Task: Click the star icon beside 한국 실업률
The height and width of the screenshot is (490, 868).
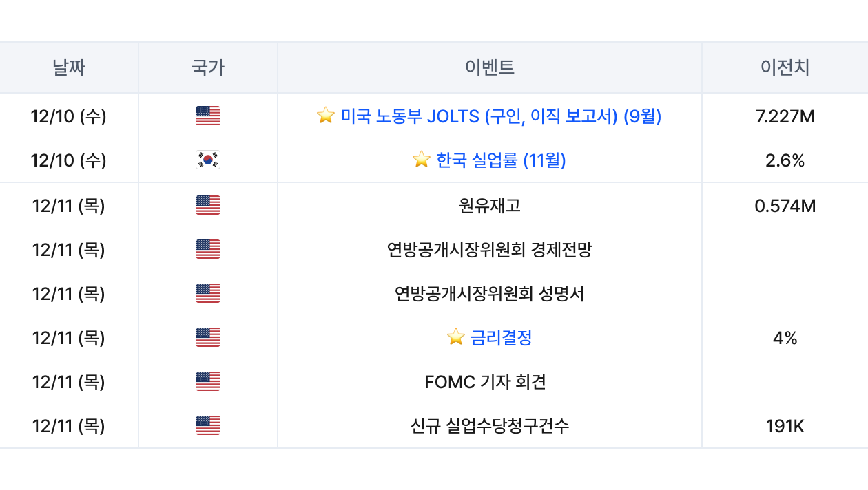Action: click(x=421, y=160)
